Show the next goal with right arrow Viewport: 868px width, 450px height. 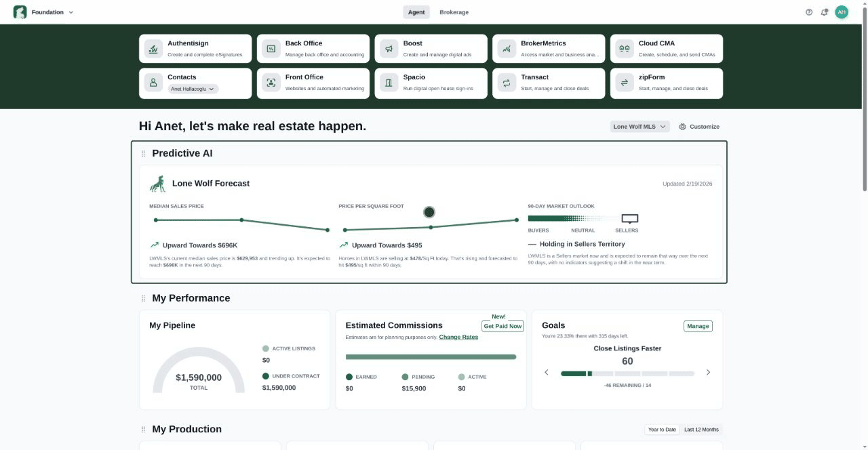point(708,372)
